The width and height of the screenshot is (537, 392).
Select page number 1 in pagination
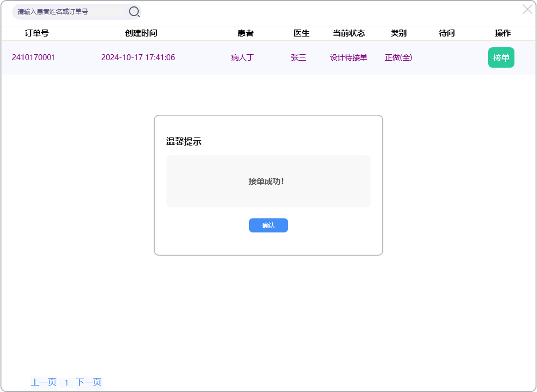[67, 382]
